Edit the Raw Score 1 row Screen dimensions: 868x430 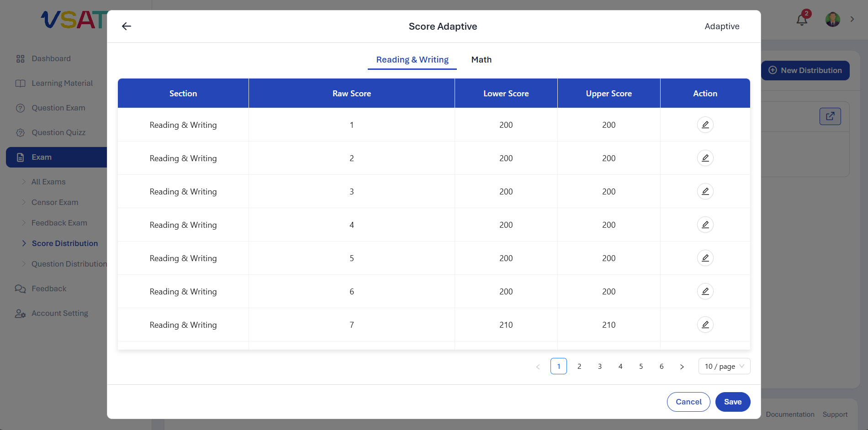coord(705,125)
